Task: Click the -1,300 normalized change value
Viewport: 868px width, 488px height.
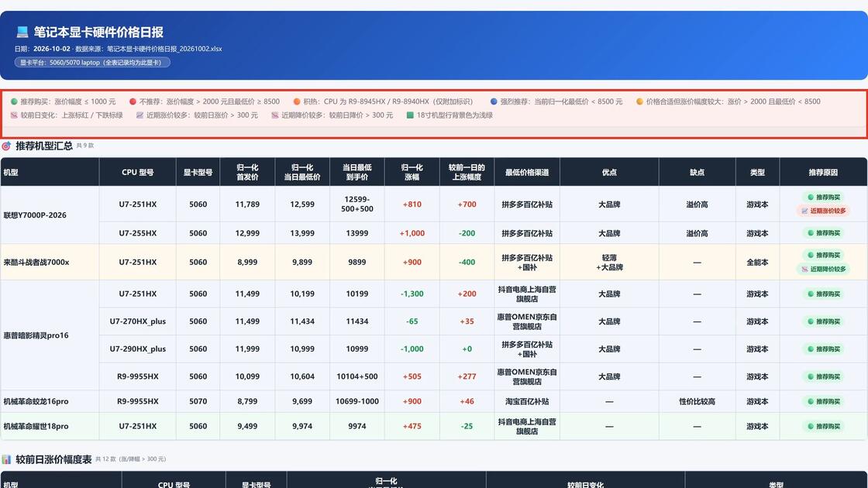Action: click(x=412, y=294)
